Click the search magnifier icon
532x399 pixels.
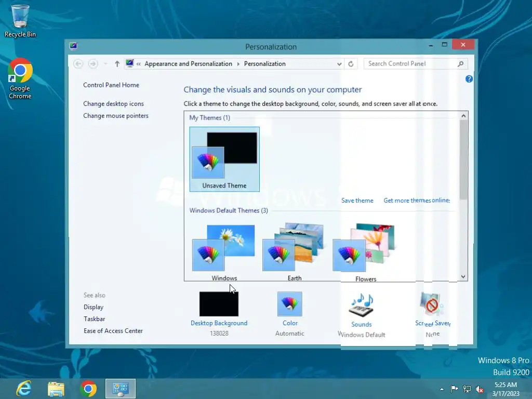tap(461, 64)
